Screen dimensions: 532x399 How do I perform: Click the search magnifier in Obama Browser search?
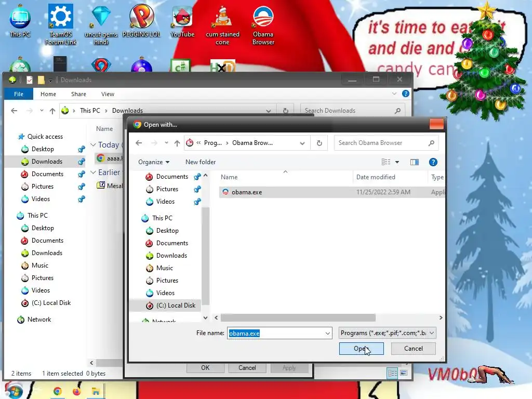pyautogui.click(x=431, y=143)
